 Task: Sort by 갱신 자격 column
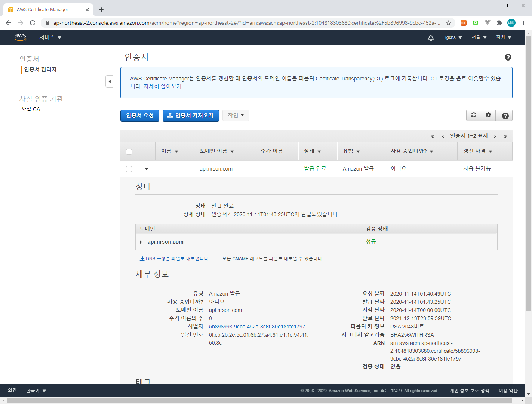click(478, 151)
